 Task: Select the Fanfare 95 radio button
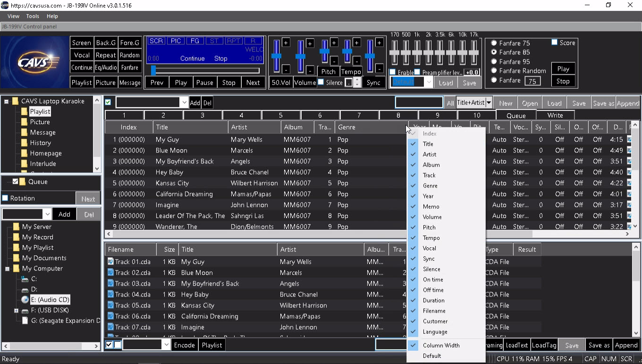click(x=494, y=61)
